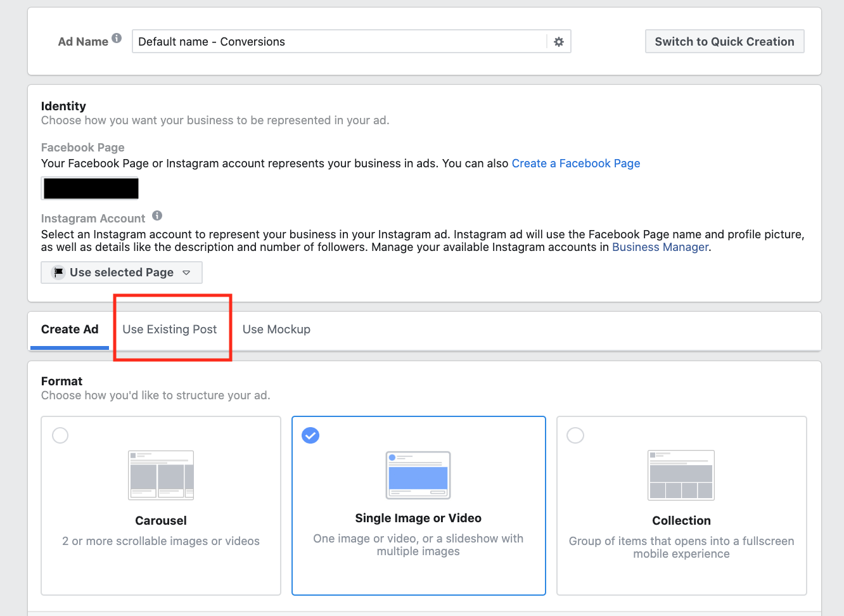Switch to the Create Ad tab
844x616 pixels.
70,330
